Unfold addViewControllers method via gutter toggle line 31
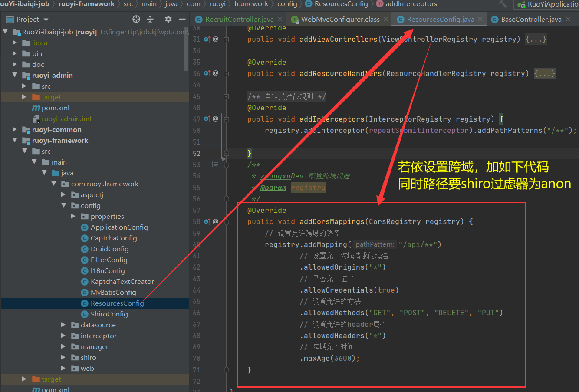This screenshot has height=392, width=579. click(227, 39)
